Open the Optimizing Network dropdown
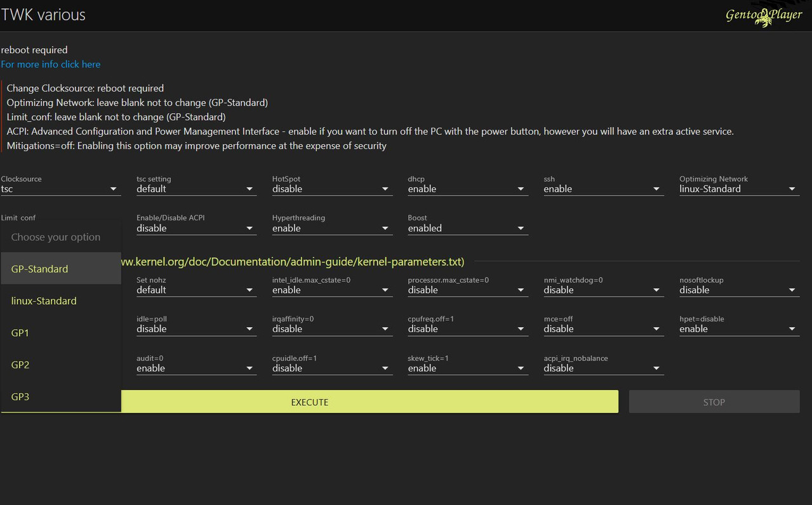 click(739, 189)
